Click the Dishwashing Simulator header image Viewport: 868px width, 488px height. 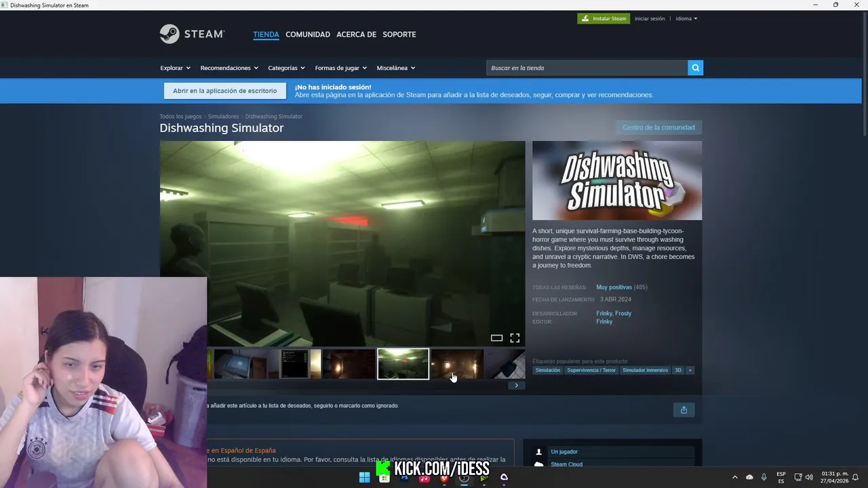617,180
